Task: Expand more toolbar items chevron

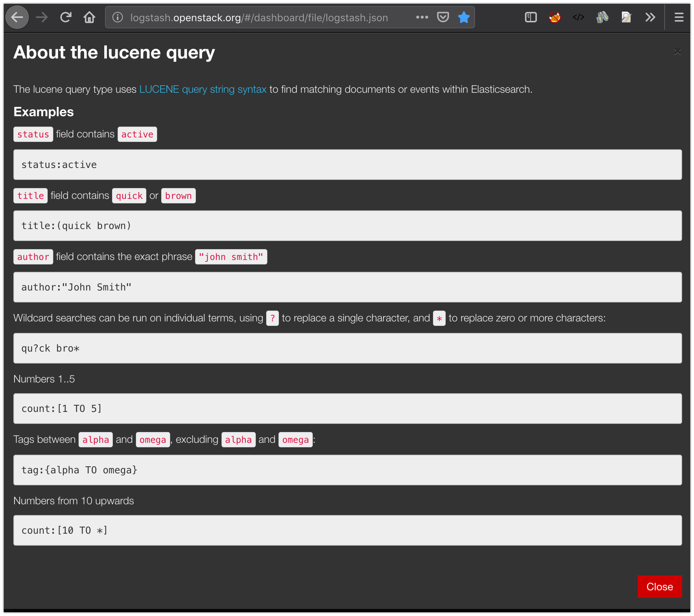Action: (650, 17)
